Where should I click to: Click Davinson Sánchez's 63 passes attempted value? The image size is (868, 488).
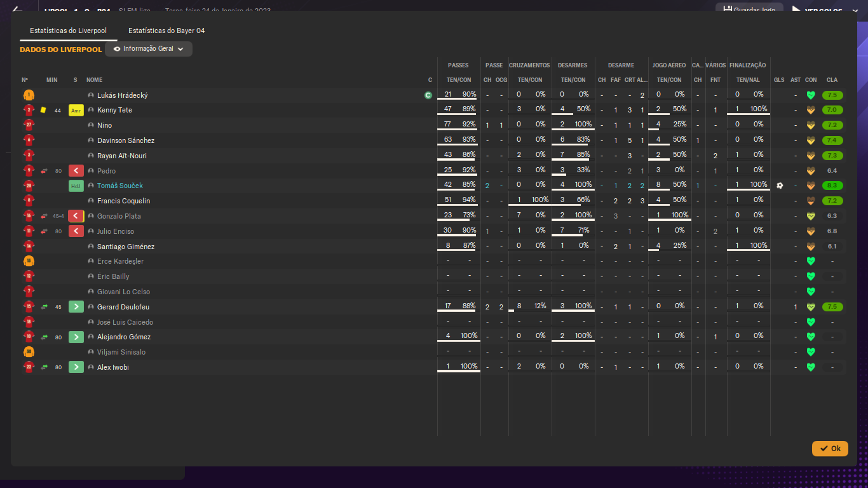pos(448,140)
